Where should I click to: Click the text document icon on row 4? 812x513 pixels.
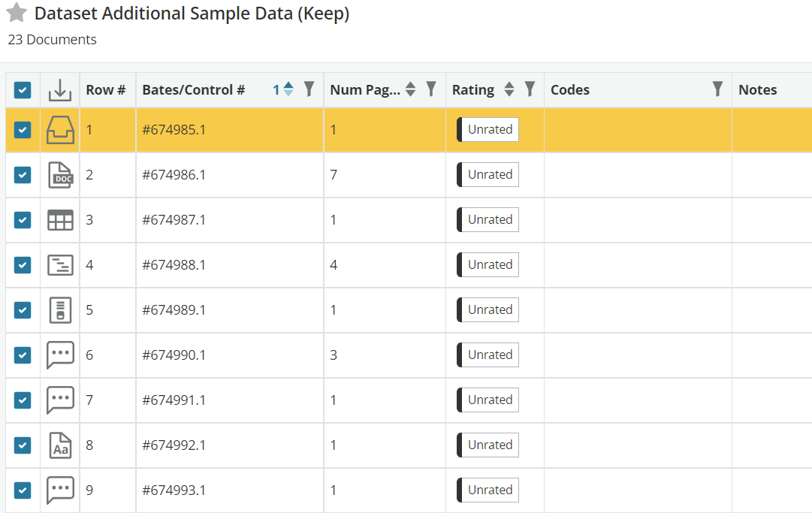pyautogui.click(x=59, y=264)
